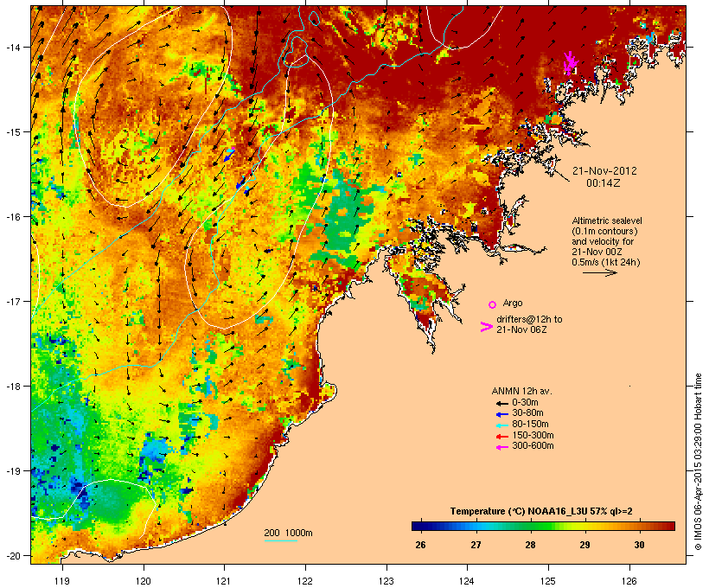Image resolution: width=709 pixels, height=588 pixels.
Task: Click the latitude axis label -15
Action: point(12,132)
